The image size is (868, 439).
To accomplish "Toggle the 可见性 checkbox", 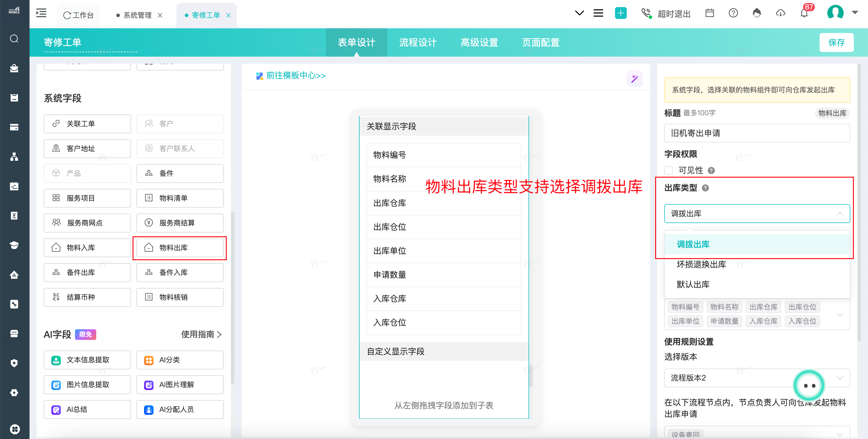I will (x=668, y=170).
